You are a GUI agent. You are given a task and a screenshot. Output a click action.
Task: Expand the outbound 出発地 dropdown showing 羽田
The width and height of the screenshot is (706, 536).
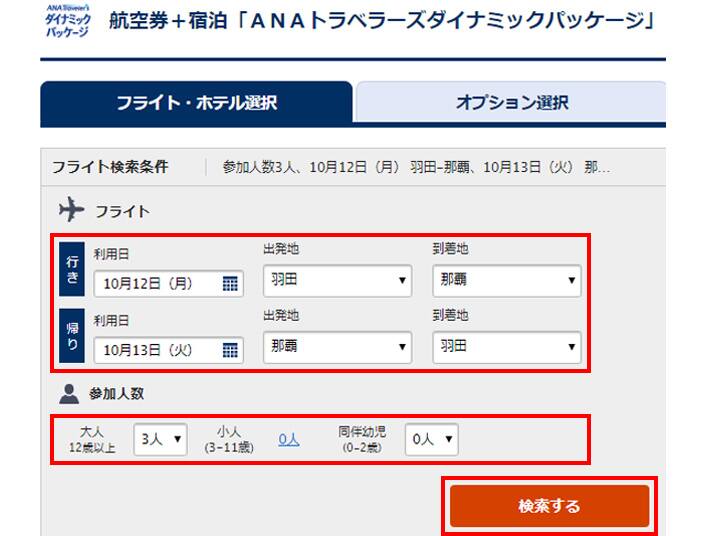[337, 281]
